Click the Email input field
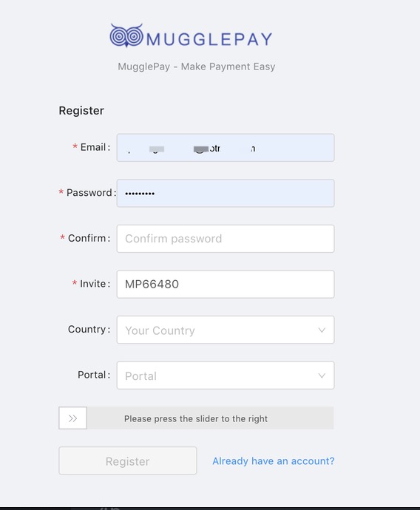 pyautogui.click(x=226, y=148)
